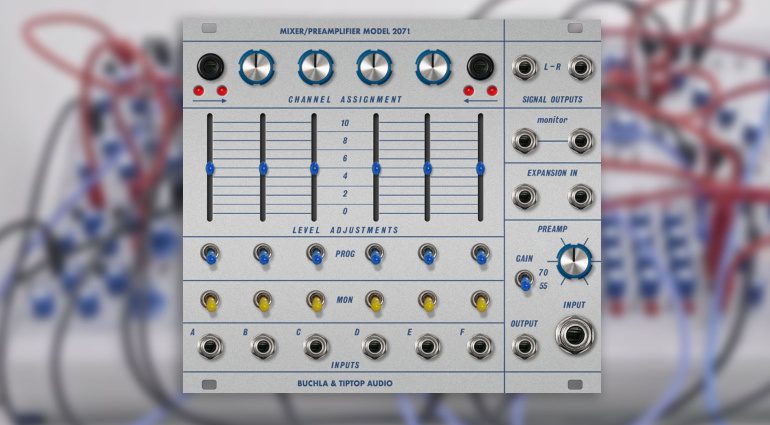Image resolution: width=770 pixels, height=425 pixels.
Task: Click the left black channel assignment button
Action: tap(210, 66)
